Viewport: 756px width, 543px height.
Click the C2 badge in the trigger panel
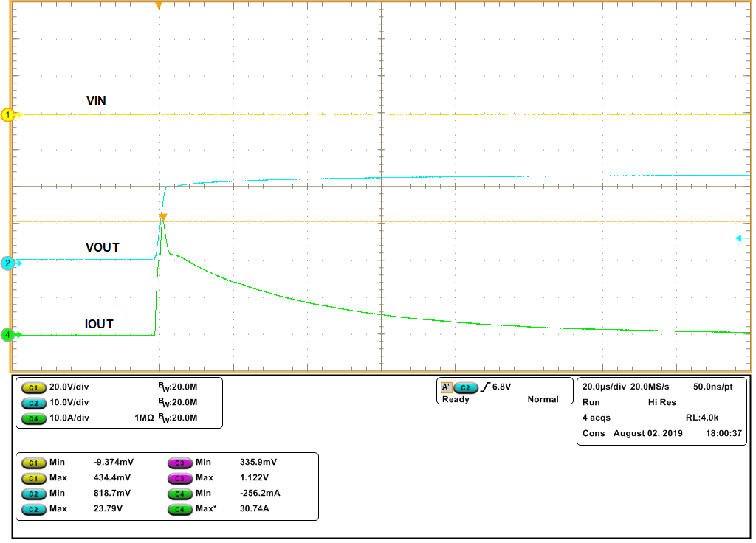(x=465, y=387)
